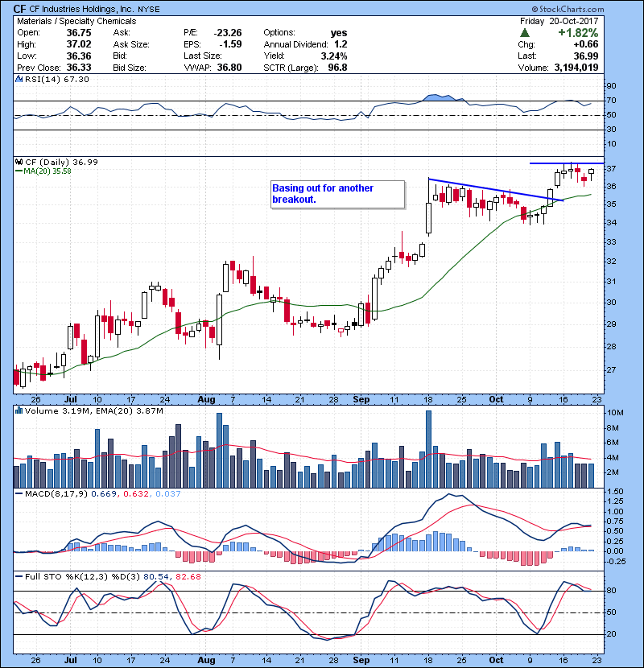The width and height of the screenshot is (644, 668).
Task: Click the 30 price axis label
Action: 611,303
